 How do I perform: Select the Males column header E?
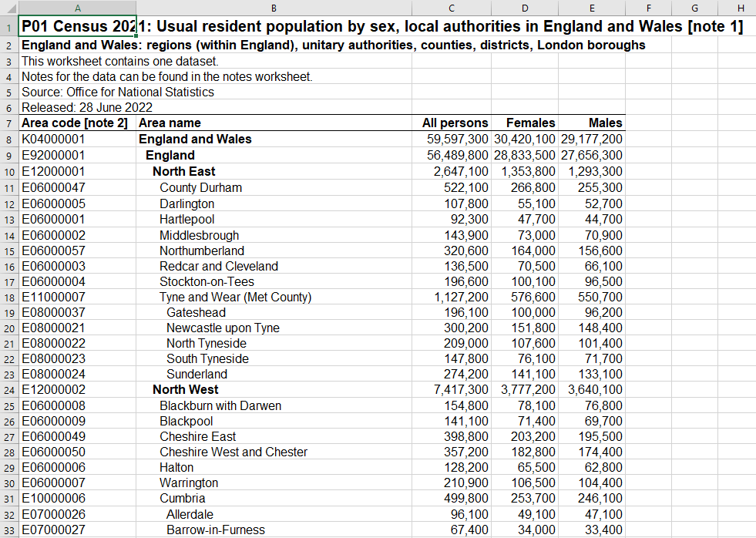coord(591,8)
